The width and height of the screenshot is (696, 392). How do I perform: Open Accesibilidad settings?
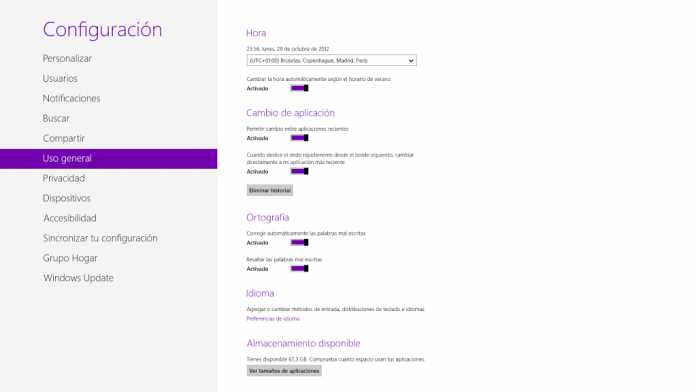point(70,218)
